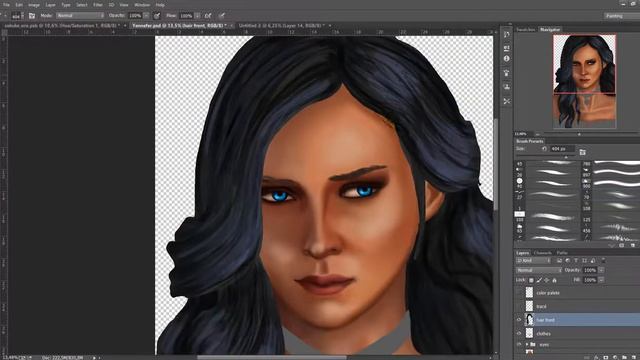Switch to the Paths tab
Image resolution: width=640 pixels, height=360 pixels.
tap(562, 253)
